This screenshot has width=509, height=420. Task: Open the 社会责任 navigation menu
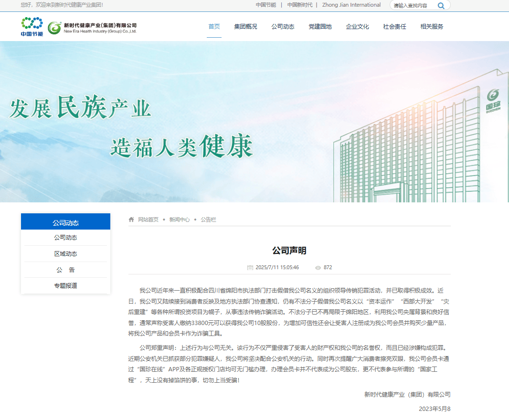[395, 27]
